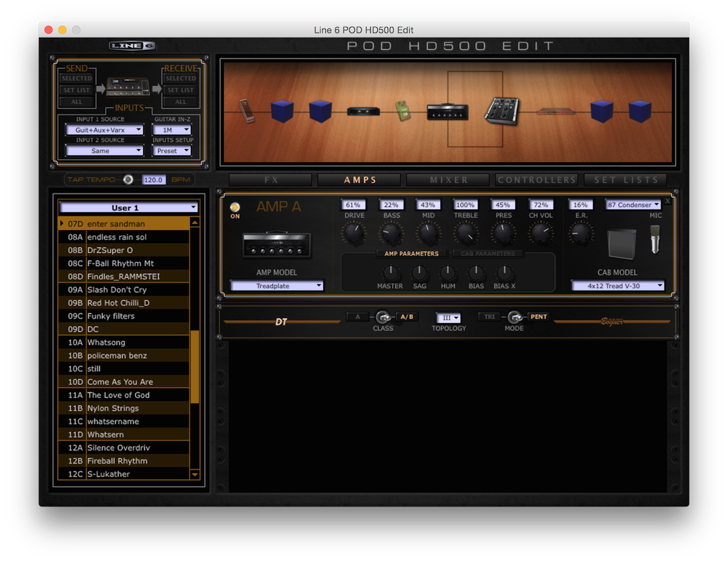Click the MASTER knob

click(390, 272)
